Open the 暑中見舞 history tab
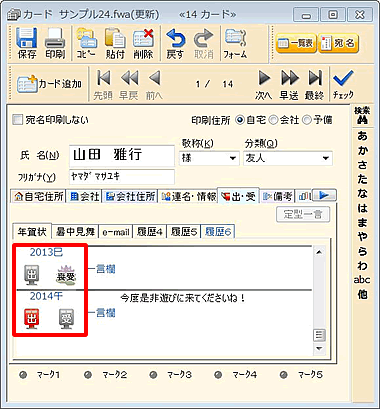This screenshot has height=409, width=380. point(75,232)
